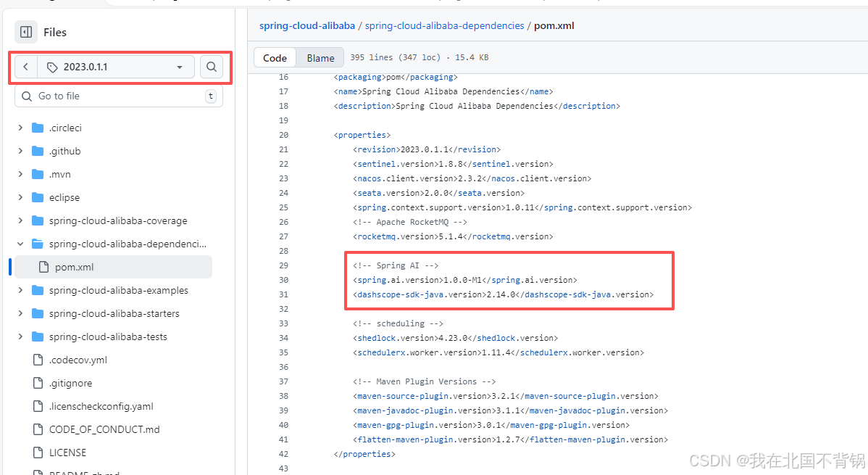
Task: Open .codecov.yml file in tree
Action: pyautogui.click(x=78, y=360)
